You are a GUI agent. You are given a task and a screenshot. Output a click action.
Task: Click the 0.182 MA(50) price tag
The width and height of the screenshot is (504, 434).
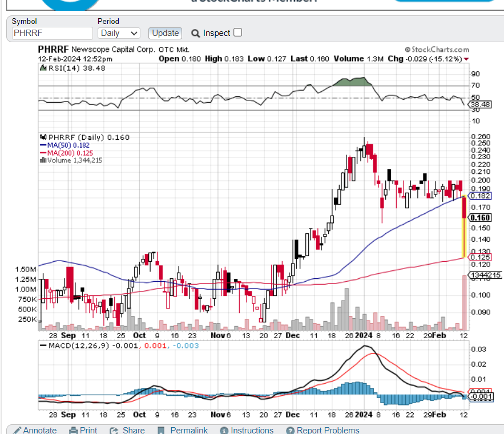pyautogui.click(x=480, y=196)
